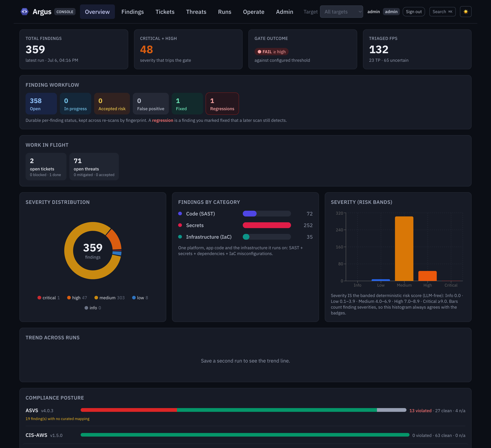Screen dimensions: 491x448
Task: Click the FAIL status indicator badge
Action: (271, 52)
